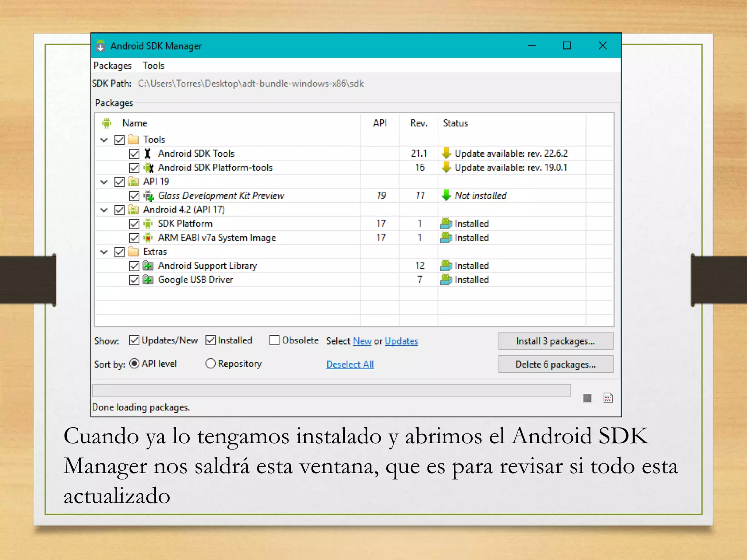Click update arrow icon for rev. 22.6.2
Viewport: 747px width, 560px height.
coord(446,153)
